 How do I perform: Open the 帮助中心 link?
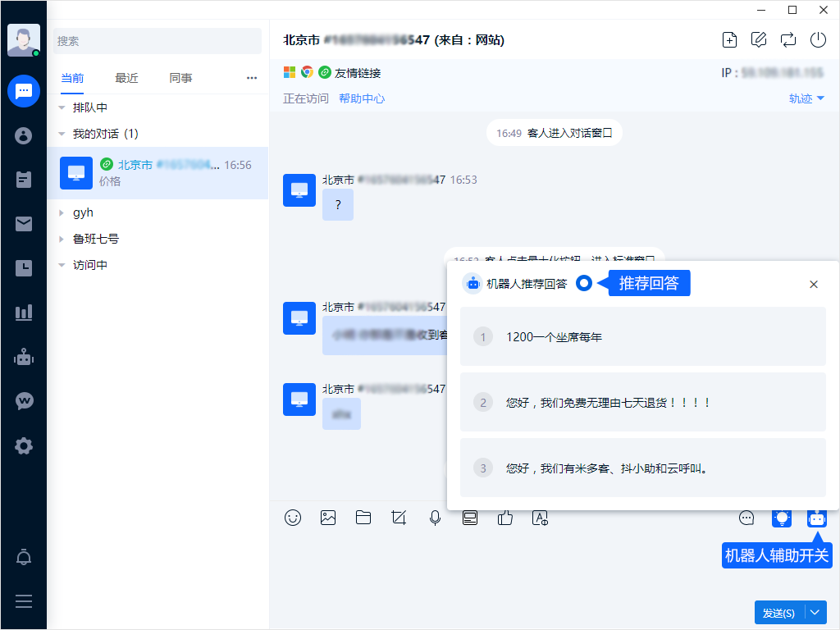pos(362,98)
